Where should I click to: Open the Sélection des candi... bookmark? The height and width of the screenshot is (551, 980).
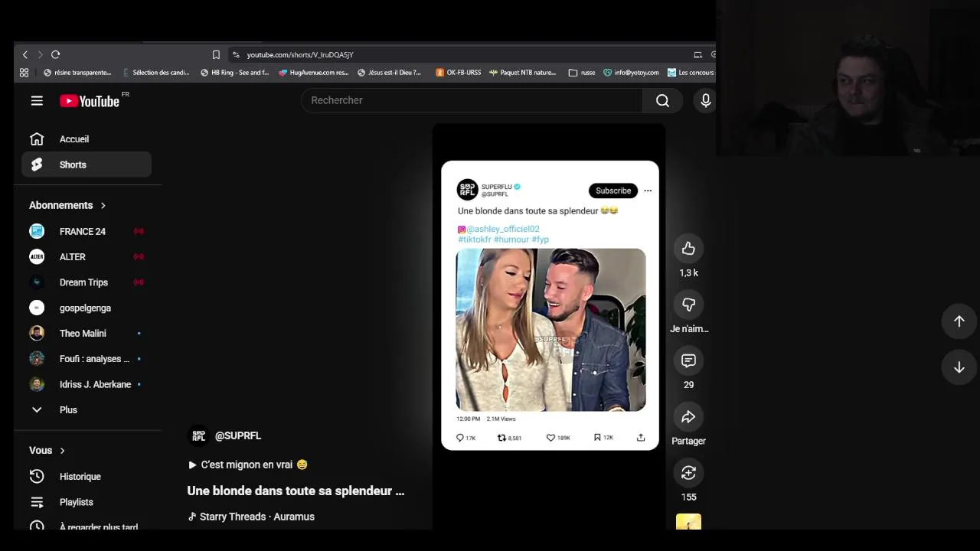click(155, 73)
